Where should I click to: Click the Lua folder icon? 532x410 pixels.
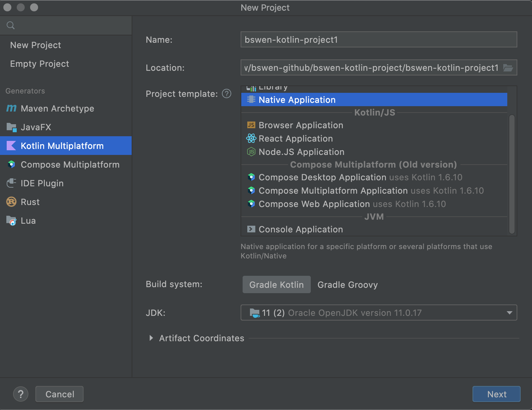pos(11,220)
